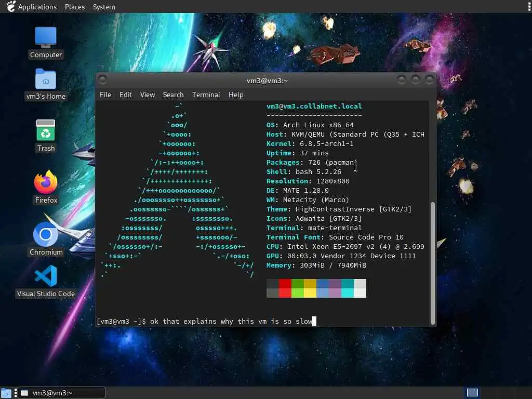The image size is (532, 399).
Task: Click the Shell: bash 5.2.26 line
Action: tap(304, 171)
